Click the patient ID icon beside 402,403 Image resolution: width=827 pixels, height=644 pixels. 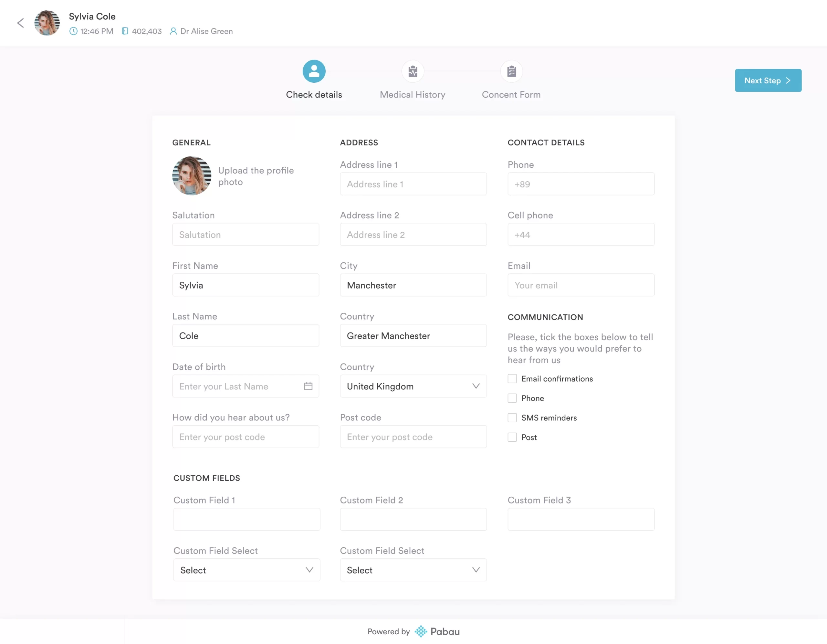[126, 31]
